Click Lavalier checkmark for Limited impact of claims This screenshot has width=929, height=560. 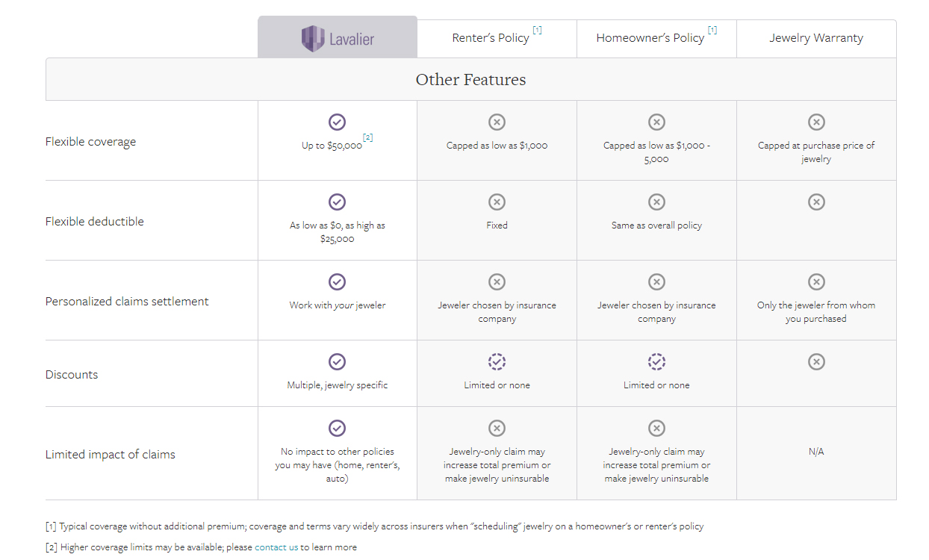(338, 428)
